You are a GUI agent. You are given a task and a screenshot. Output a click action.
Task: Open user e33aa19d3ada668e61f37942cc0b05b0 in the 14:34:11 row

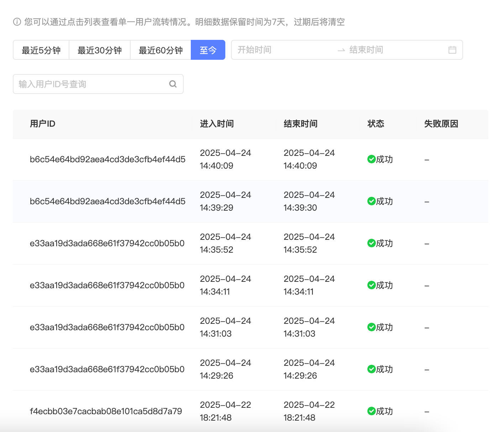click(107, 285)
